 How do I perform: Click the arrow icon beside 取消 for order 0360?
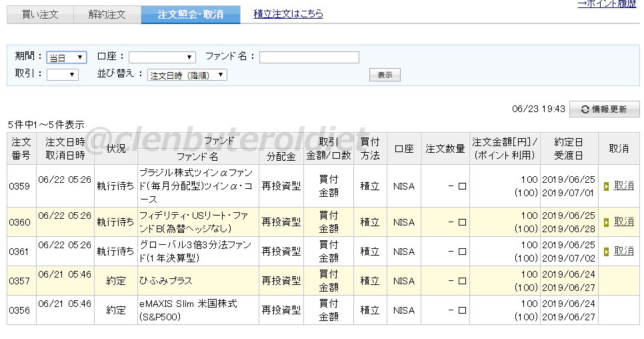(606, 222)
